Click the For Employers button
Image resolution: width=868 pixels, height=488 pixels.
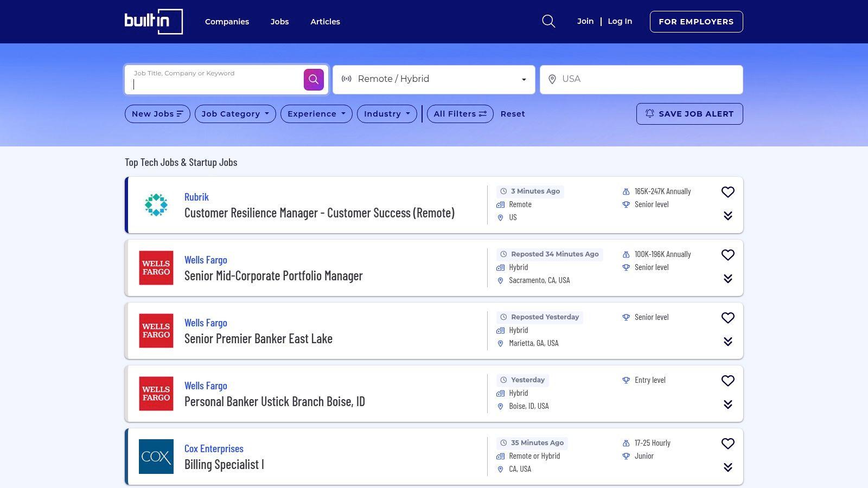pos(696,22)
